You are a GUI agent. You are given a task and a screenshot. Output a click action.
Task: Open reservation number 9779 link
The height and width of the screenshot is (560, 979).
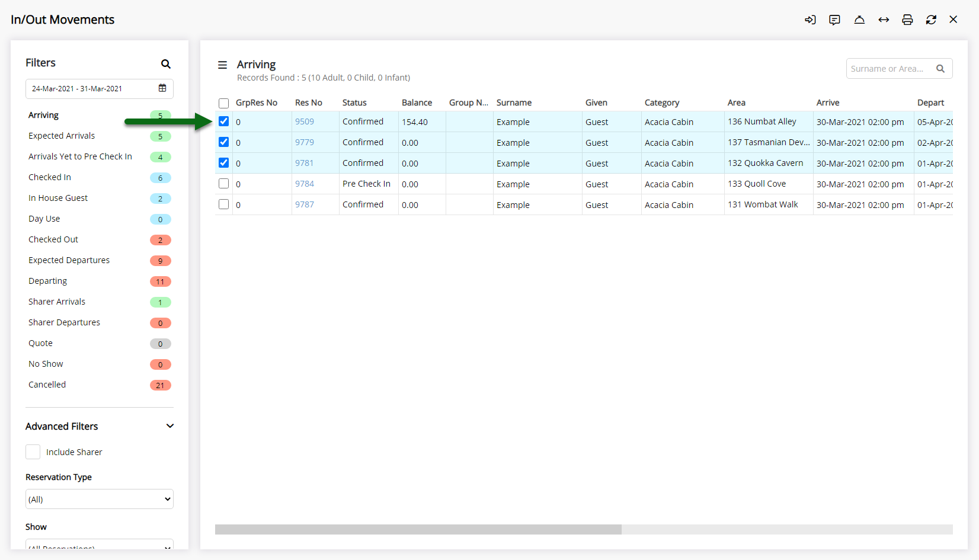(305, 142)
